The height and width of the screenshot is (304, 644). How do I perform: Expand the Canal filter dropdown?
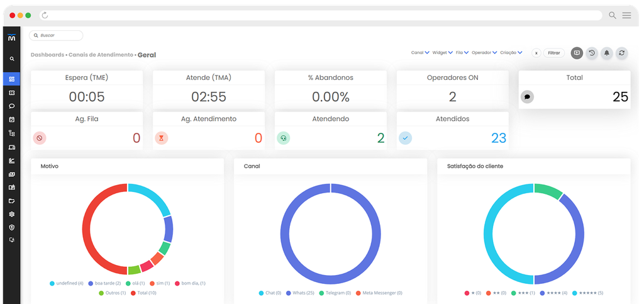420,53
